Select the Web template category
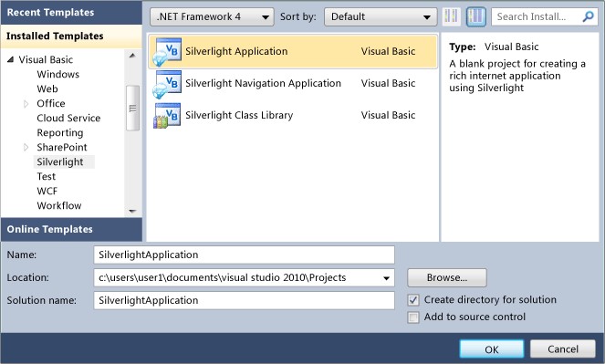Viewport: 605px width, 364px height. [x=47, y=89]
